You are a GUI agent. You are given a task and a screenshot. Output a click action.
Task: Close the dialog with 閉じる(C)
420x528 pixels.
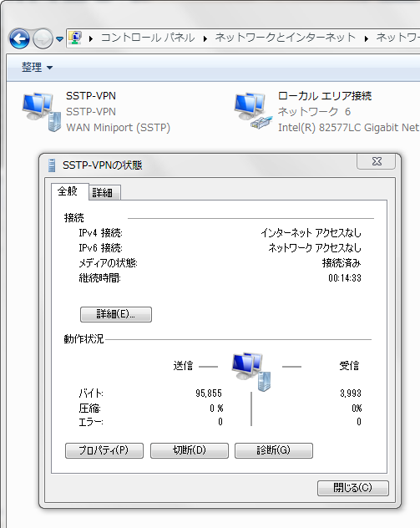tap(352, 488)
